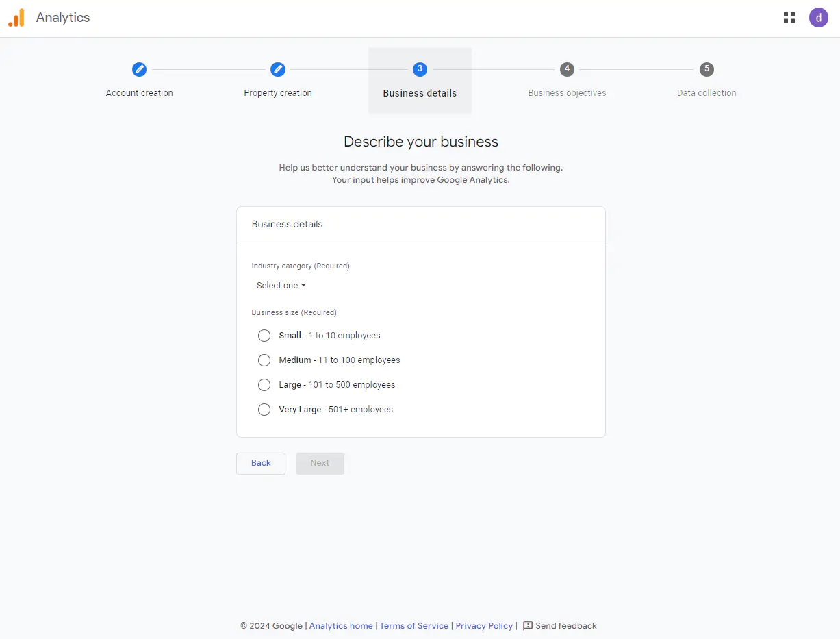Click the Account creation pencil icon
The height and width of the screenshot is (639, 840).
click(139, 69)
